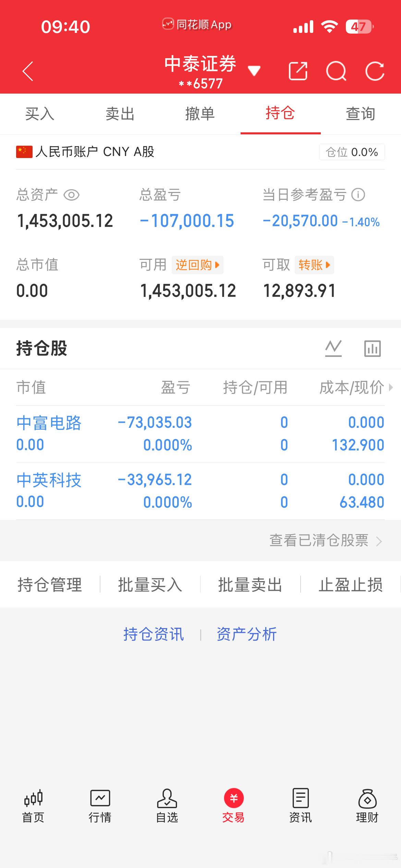
Task: Tap total assets value 1,453,005.12 under 总资产
Action: pyautogui.click(x=65, y=220)
